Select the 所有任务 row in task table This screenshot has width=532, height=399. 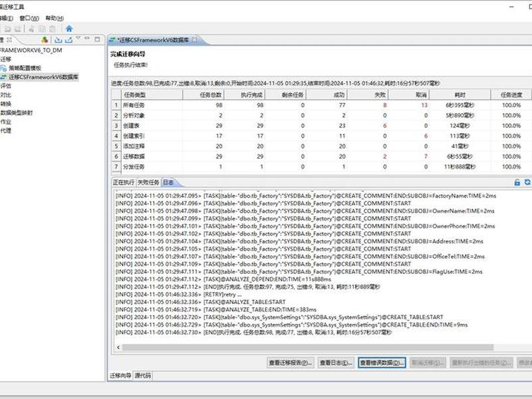(321, 105)
